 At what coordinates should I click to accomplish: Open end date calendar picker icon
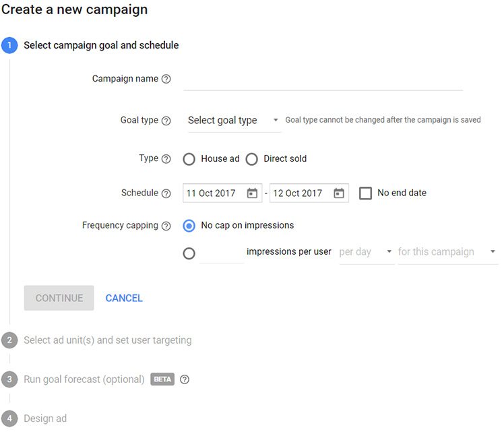339,193
